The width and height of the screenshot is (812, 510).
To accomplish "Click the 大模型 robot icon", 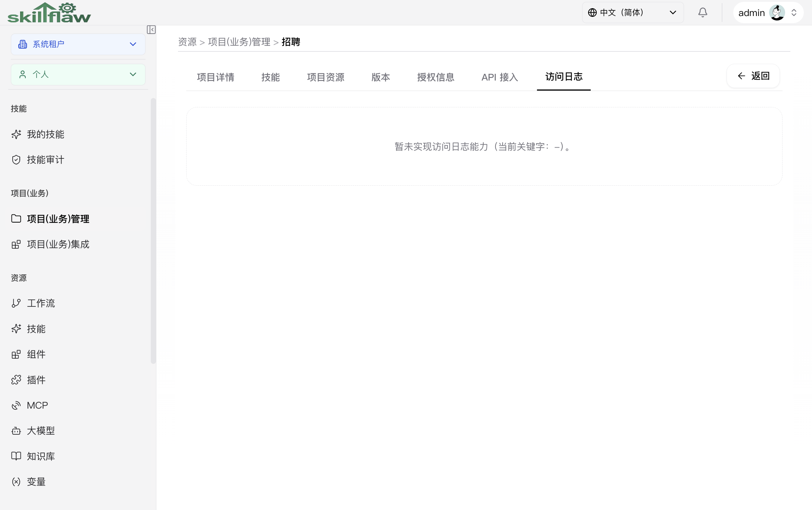I will [x=16, y=431].
